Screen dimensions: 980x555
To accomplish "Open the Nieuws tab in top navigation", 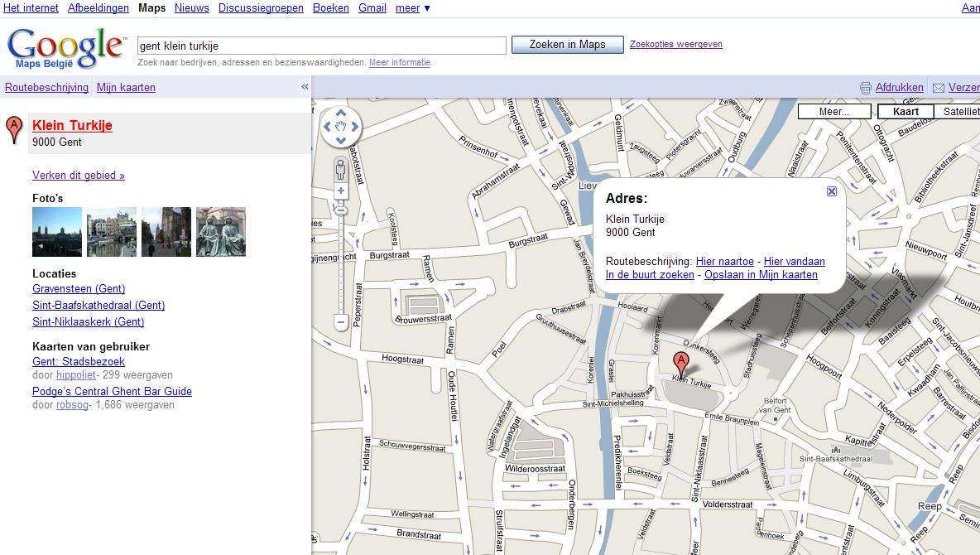I will click(192, 8).
